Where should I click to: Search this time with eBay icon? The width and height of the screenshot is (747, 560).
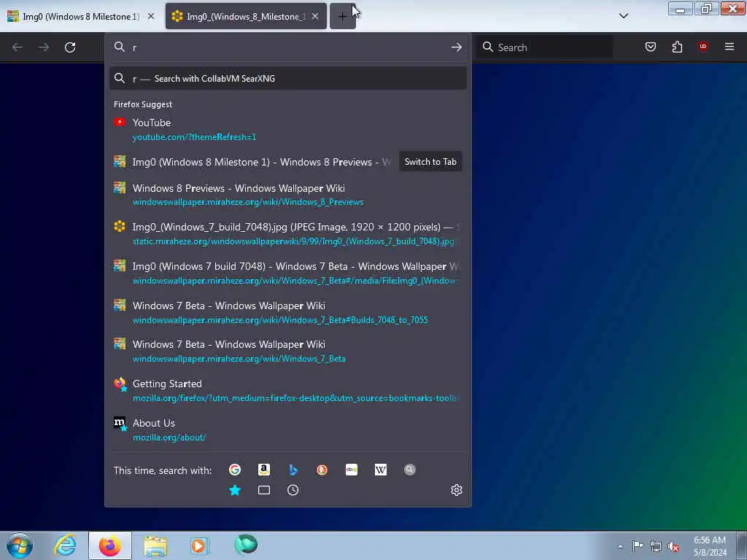point(351,470)
